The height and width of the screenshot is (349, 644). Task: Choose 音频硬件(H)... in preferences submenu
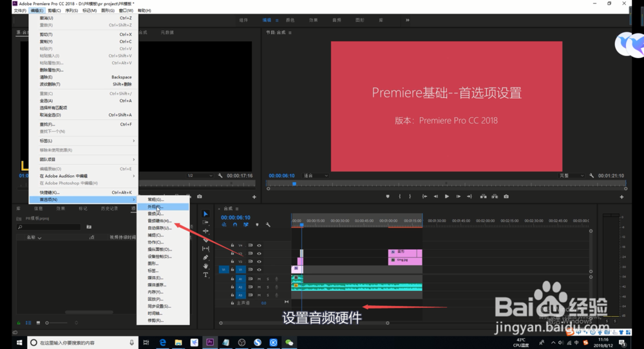[x=163, y=221]
